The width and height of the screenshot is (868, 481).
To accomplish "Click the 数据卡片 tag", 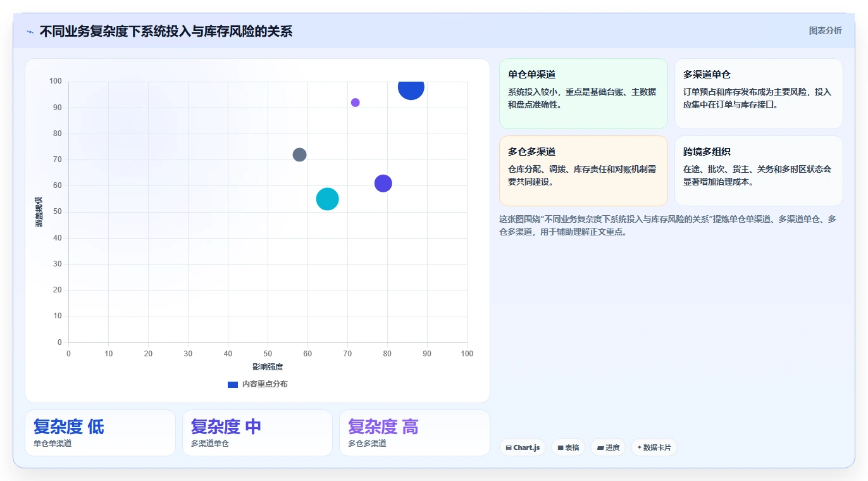I will [x=654, y=447].
